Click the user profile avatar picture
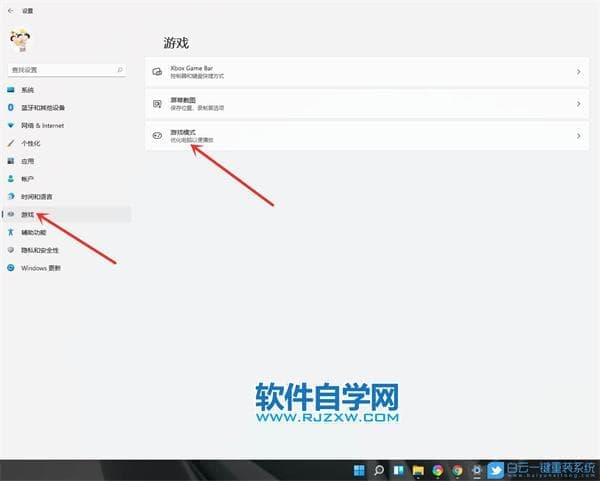Viewport: 600px width, 481px height. (x=20, y=41)
